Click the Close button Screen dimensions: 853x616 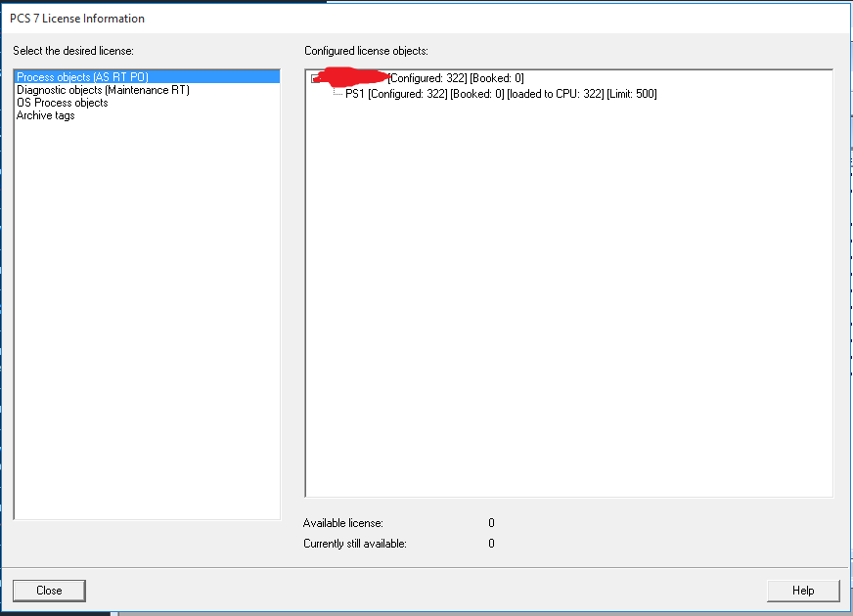pos(49,591)
